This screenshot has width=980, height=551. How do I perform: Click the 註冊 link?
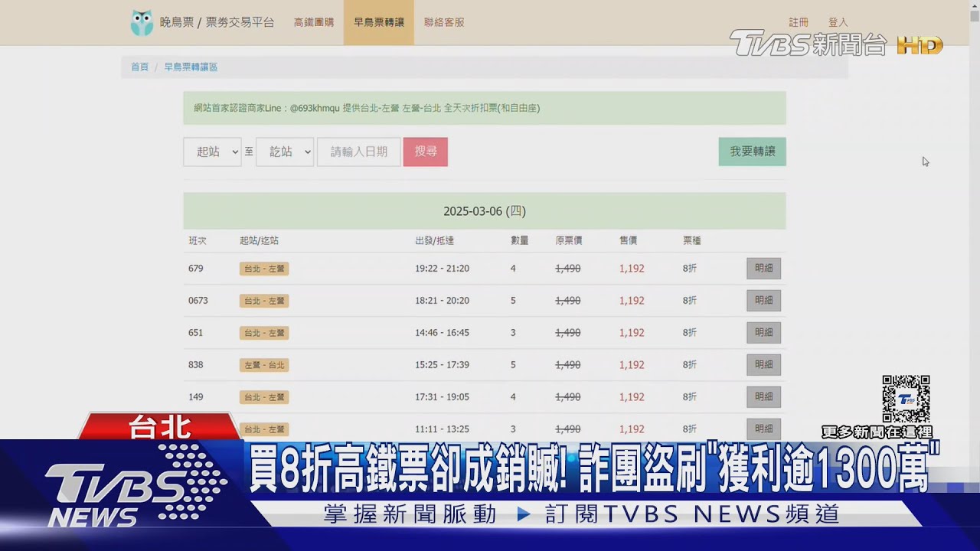click(x=799, y=23)
